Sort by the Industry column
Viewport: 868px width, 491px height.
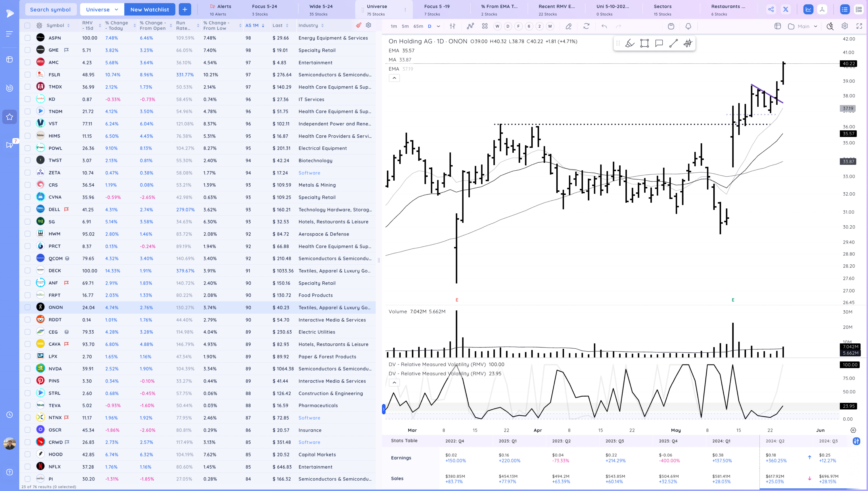coord(311,25)
